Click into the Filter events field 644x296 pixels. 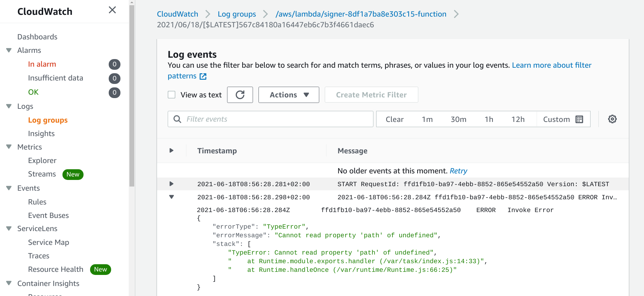276,119
